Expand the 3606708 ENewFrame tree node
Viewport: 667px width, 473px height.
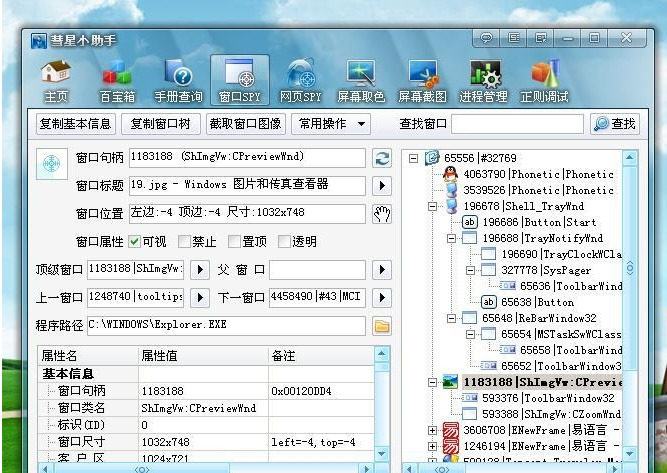[x=432, y=430]
